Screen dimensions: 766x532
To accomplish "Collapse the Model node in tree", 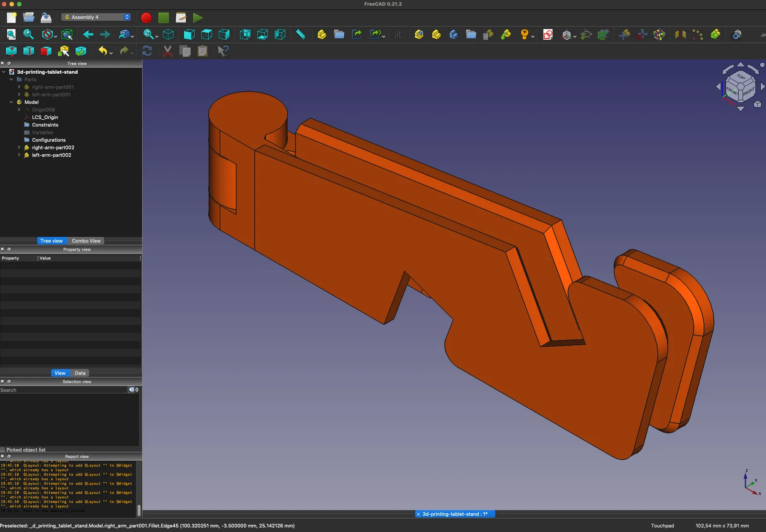I will coord(11,102).
